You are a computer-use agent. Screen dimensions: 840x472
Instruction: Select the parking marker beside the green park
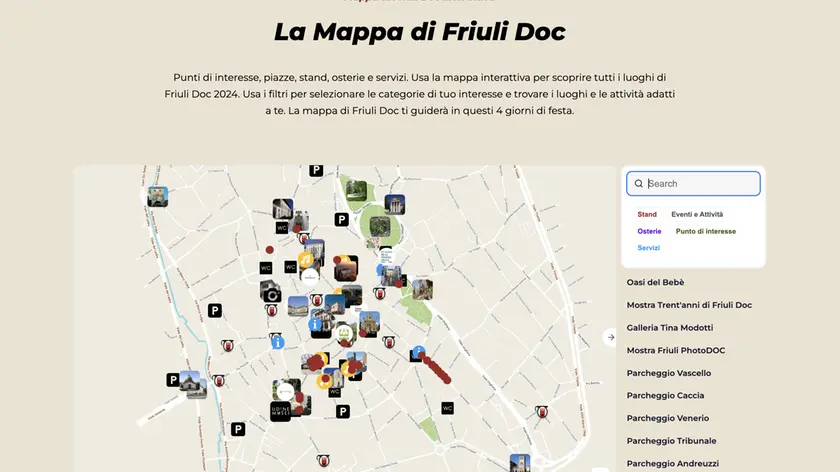(341, 220)
